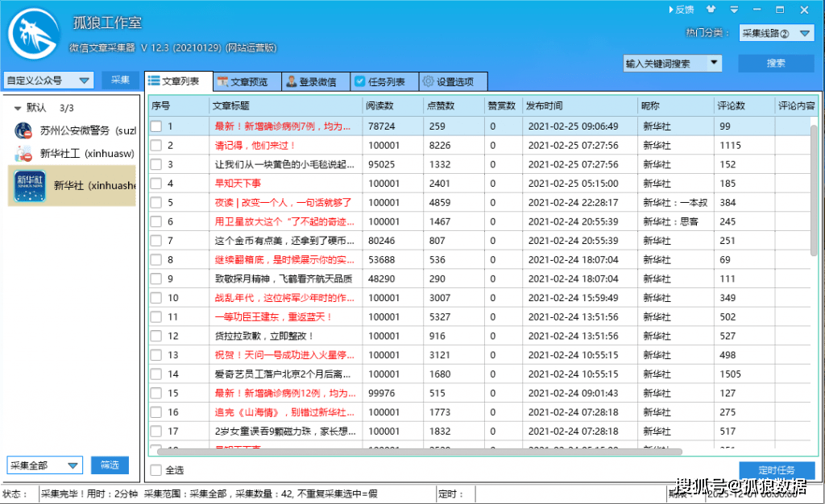Select article '一等功臣王建东，重返蓝天！'
Image resolution: width=825 pixels, height=504 pixels.
pyautogui.click(x=274, y=317)
